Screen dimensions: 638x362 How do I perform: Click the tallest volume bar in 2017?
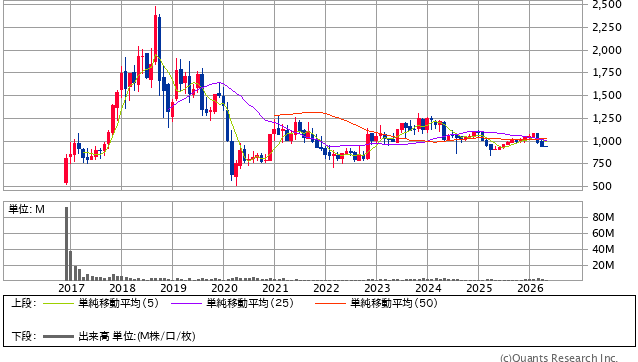coord(67,244)
